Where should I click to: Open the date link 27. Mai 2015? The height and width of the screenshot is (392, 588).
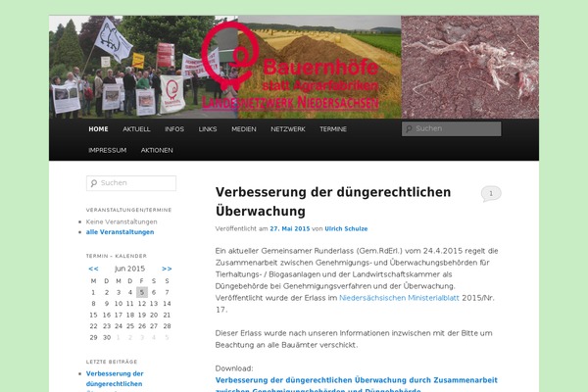pyautogui.click(x=290, y=228)
